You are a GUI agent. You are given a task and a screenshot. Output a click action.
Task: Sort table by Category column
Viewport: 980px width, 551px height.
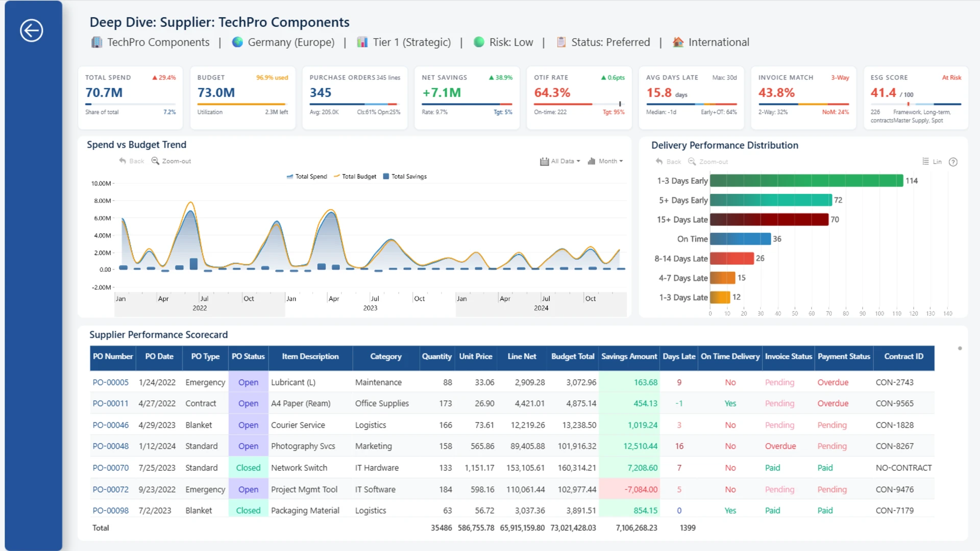coord(386,357)
